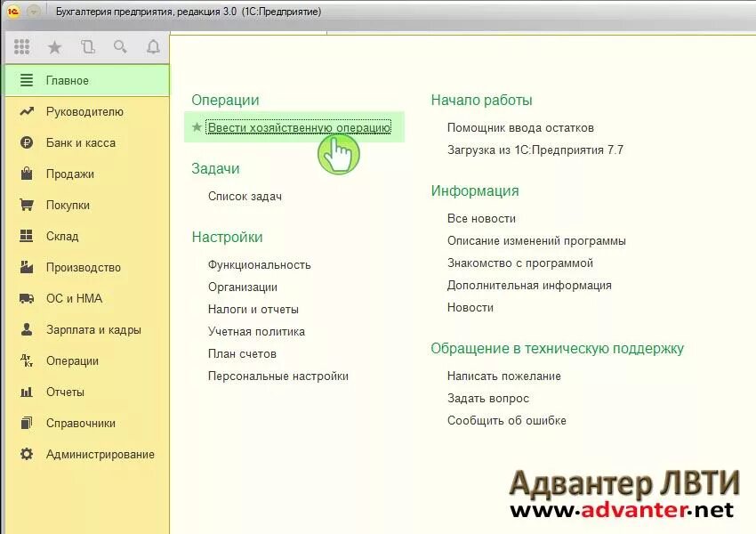
Task: Click the Администрирование gear icon
Action: tap(27, 454)
